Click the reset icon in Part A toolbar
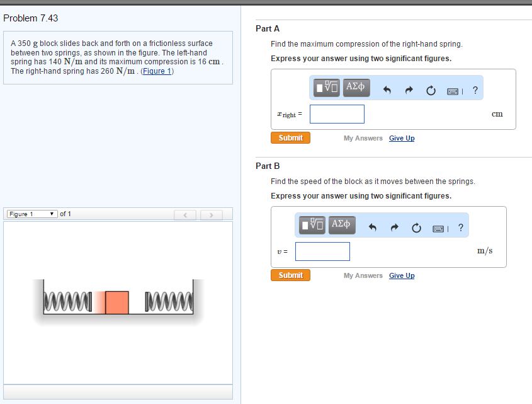Image resolution: width=532 pixels, height=404 pixels. click(431, 89)
